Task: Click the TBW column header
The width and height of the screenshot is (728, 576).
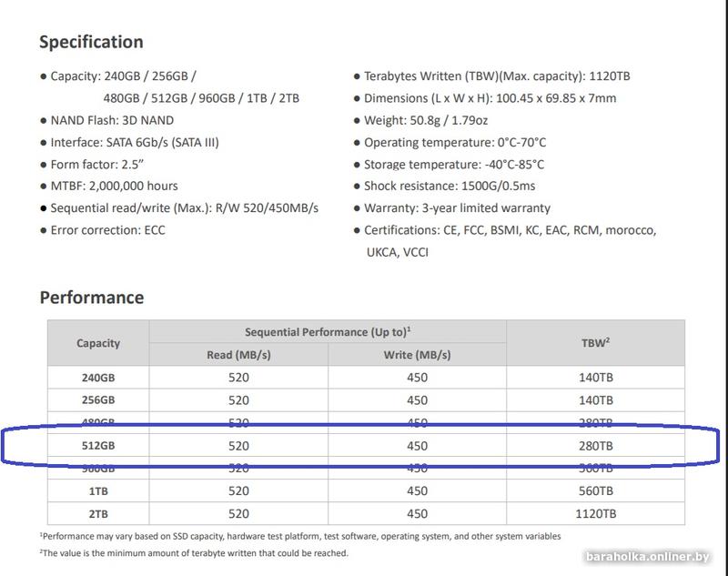Action: [x=595, y=343]
